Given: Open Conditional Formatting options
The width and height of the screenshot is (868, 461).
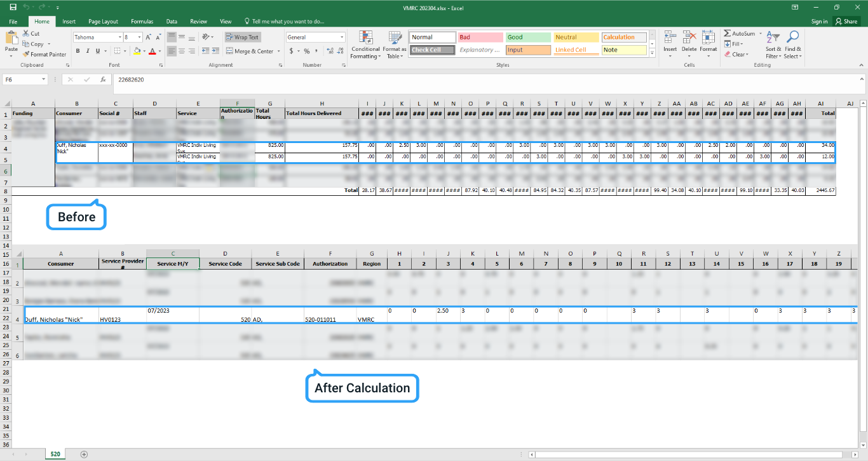Looking at the screenshot, I should pos(365,45).
